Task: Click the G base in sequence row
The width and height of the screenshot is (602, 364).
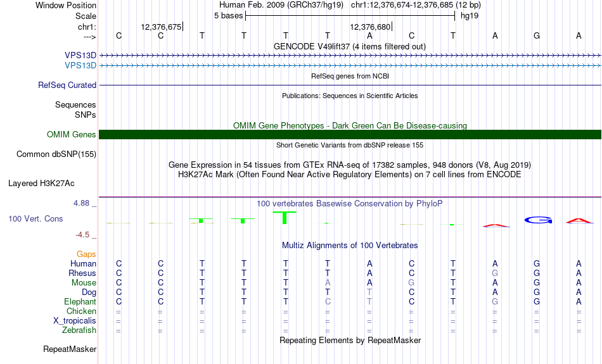Action: (537, 35)
